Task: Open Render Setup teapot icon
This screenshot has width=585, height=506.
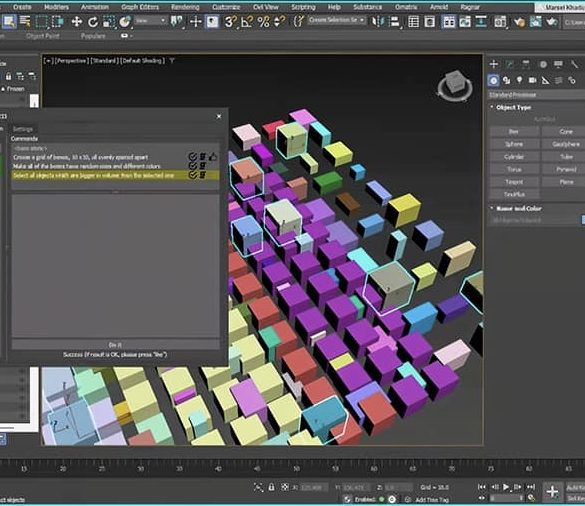Action: pos(519,22)
